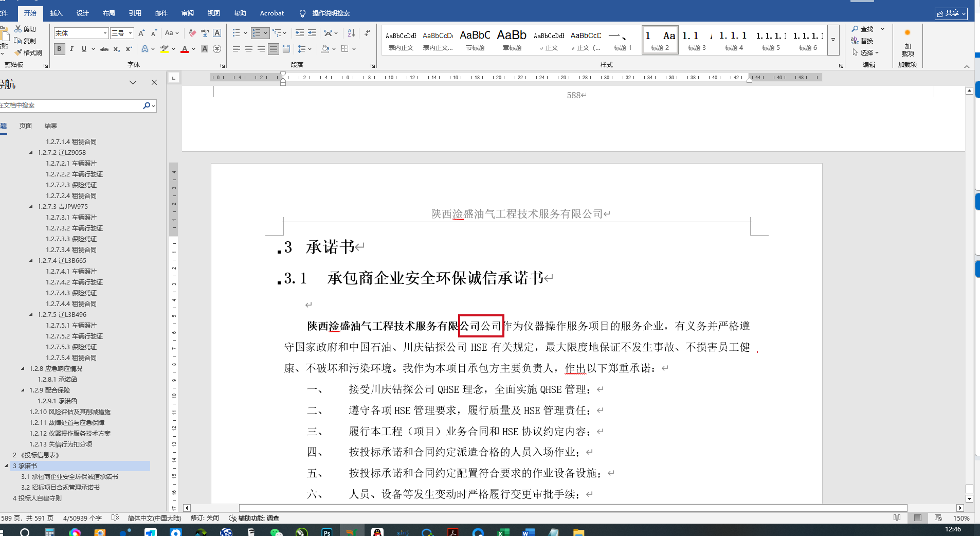Image resolution: width=980 pixels, height=536 pixels.
Task: Open the font name dropdown (宋体)
Action: point(105,33)
